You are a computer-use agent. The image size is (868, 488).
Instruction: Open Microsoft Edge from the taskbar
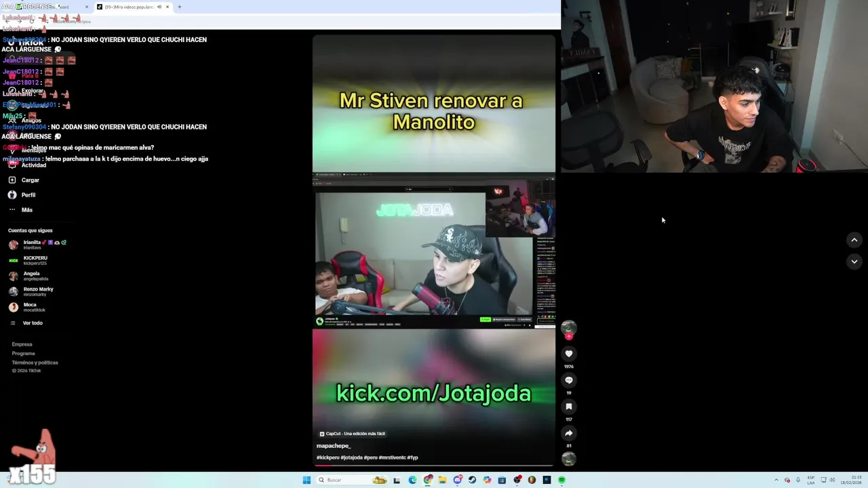(412, 480)
